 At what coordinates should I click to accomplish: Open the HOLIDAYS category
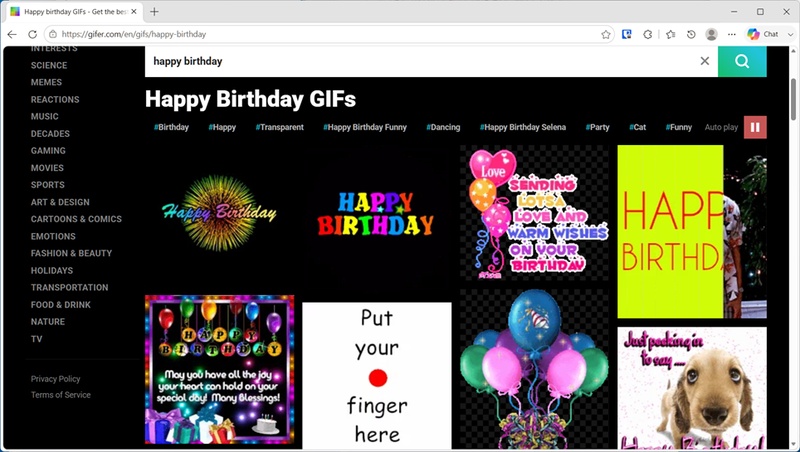coord(52,270)
